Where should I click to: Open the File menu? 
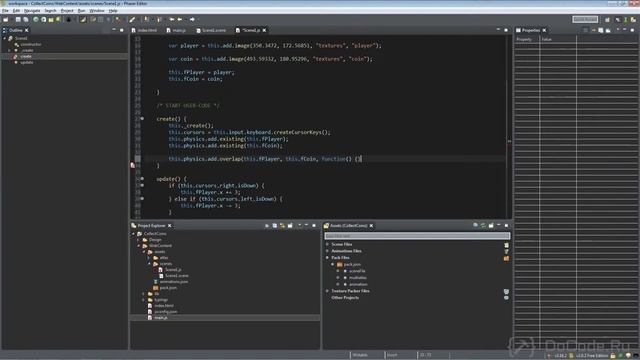(5, 11)
